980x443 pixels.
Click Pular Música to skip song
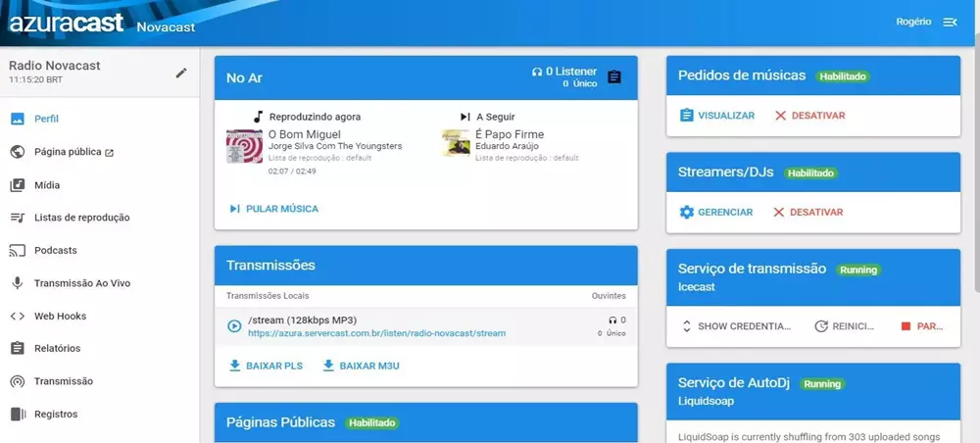pyautogui.click(x=273, y=209)
